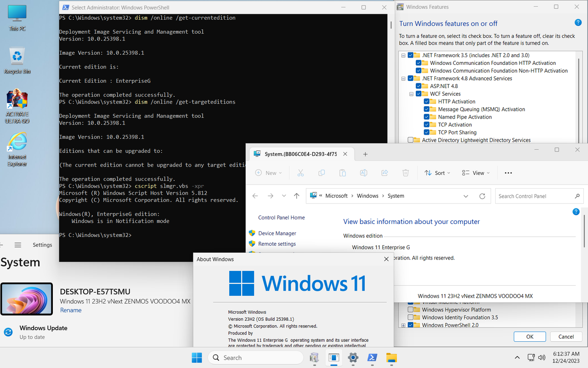Check Active Directory Lightweight Directory Services
Image resolution: width=588 pixels, height=368 pixels.
tap(411, 140)
